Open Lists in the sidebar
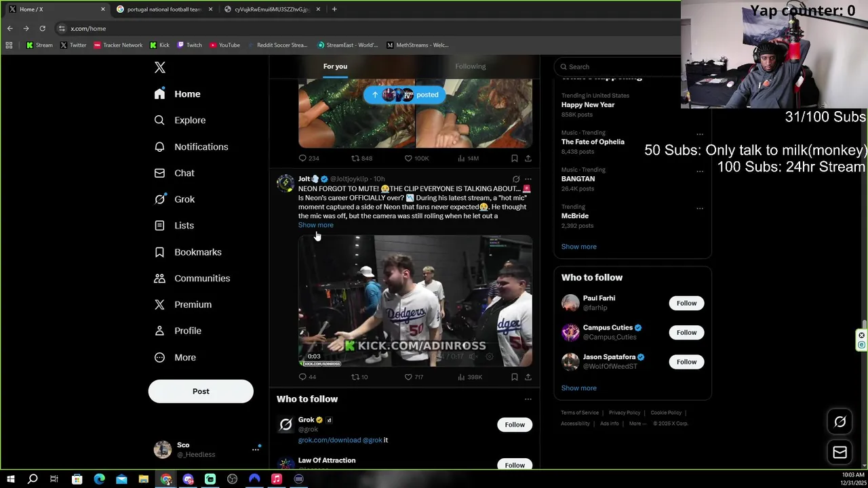 (x=174, y=226)
